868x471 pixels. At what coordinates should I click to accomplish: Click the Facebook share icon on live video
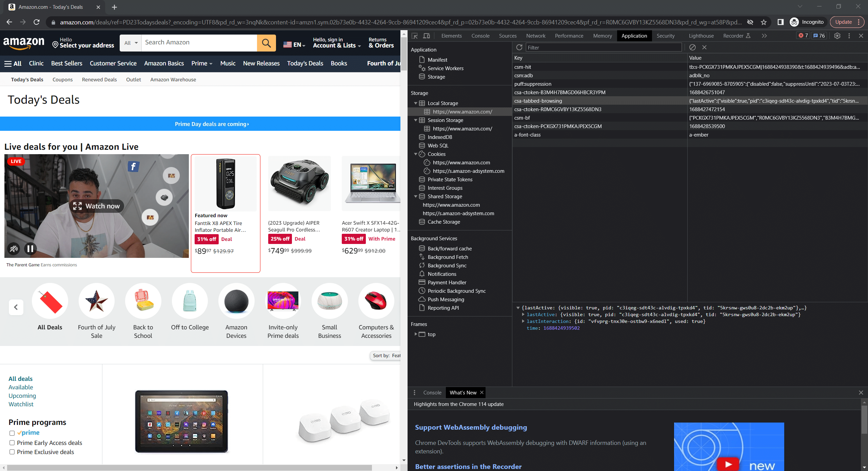click(133, 166)
